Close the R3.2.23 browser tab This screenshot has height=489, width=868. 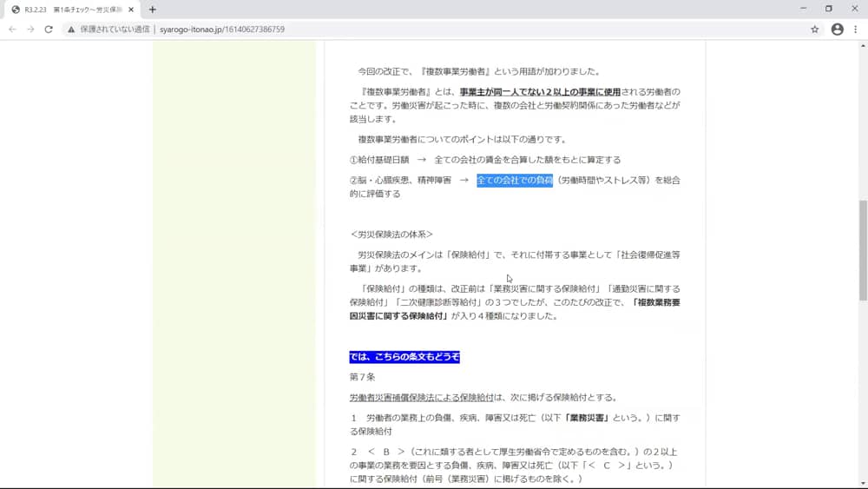(131, 10)
